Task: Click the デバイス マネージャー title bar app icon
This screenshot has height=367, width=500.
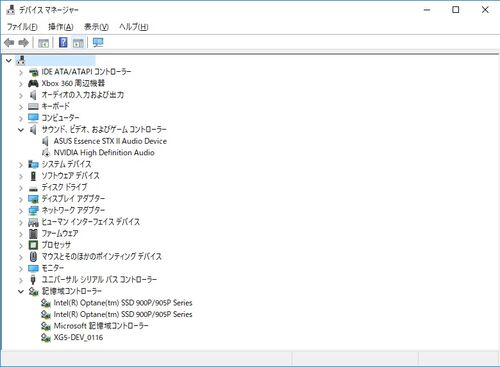Action: 11,10
